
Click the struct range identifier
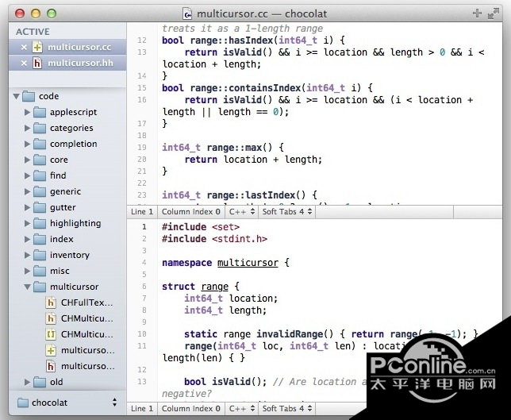coord(214,287)
